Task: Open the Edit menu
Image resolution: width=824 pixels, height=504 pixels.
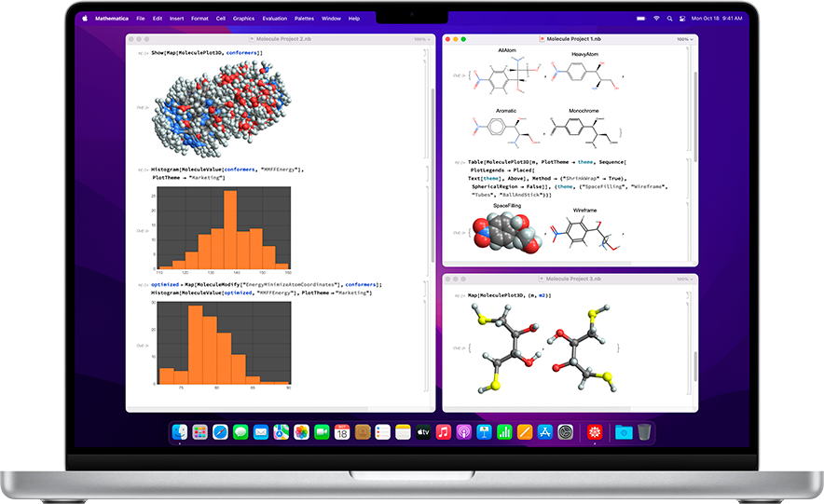Action: [x=158, y=19]
